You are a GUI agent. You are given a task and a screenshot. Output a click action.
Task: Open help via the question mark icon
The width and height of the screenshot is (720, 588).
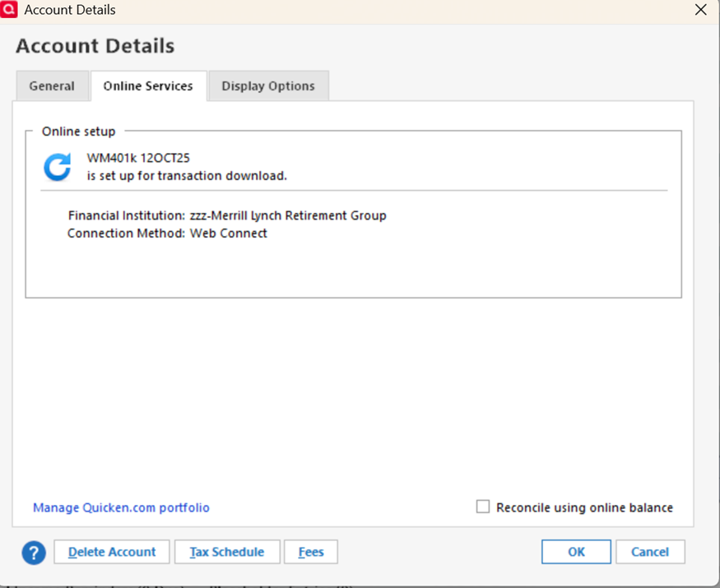tap(34, 553)
